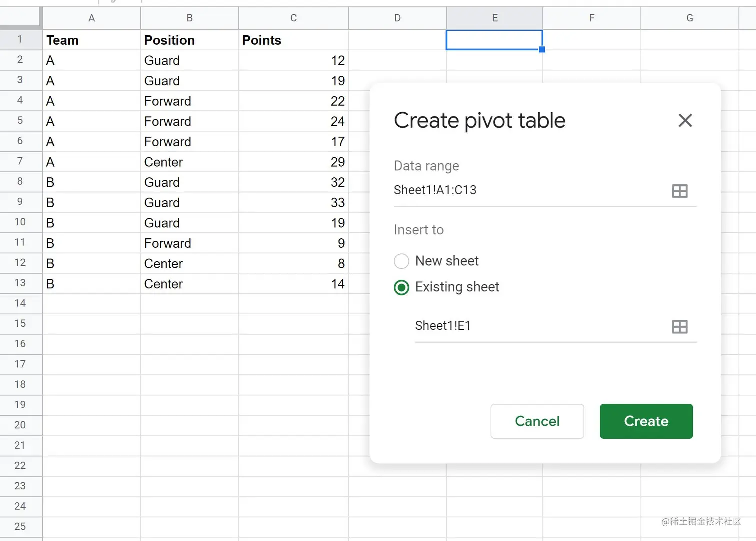Viewport: 756px width, 541px height.
Task: Click the cell with value 22
Action: click(x=293, y=101)
